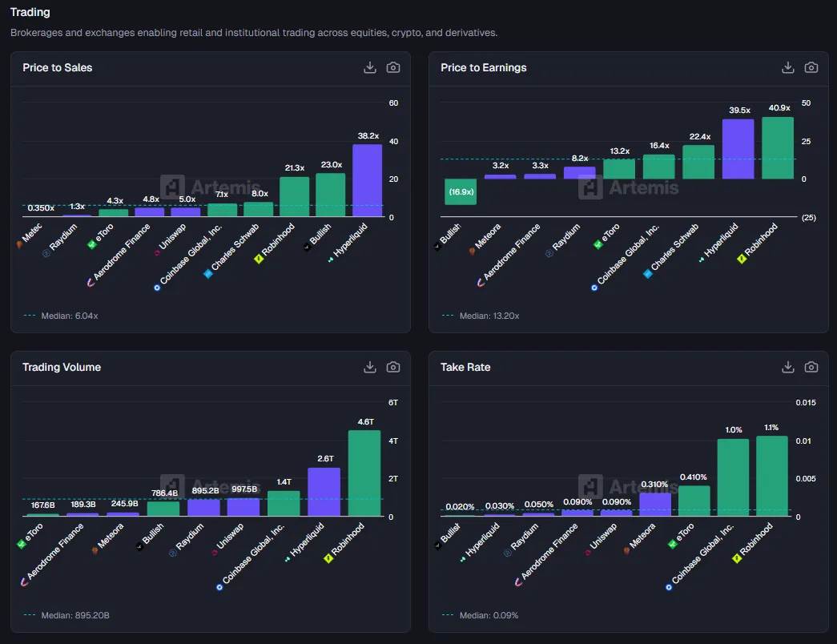Click eToro 0.410% bar in Take Rate
Screen dimensions: 837x644
click(694, 501)
